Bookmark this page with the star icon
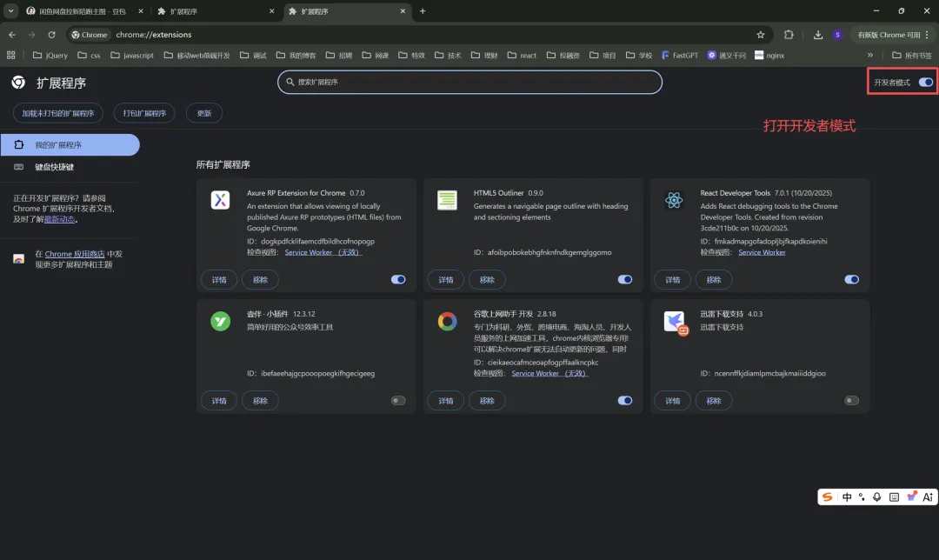 (x=761, y=35)
